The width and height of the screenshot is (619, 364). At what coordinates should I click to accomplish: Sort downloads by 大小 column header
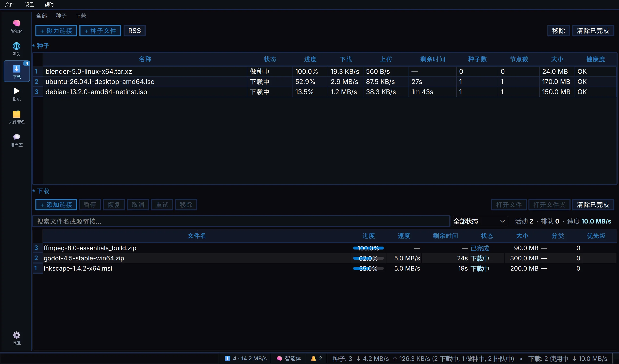[522, 236]
